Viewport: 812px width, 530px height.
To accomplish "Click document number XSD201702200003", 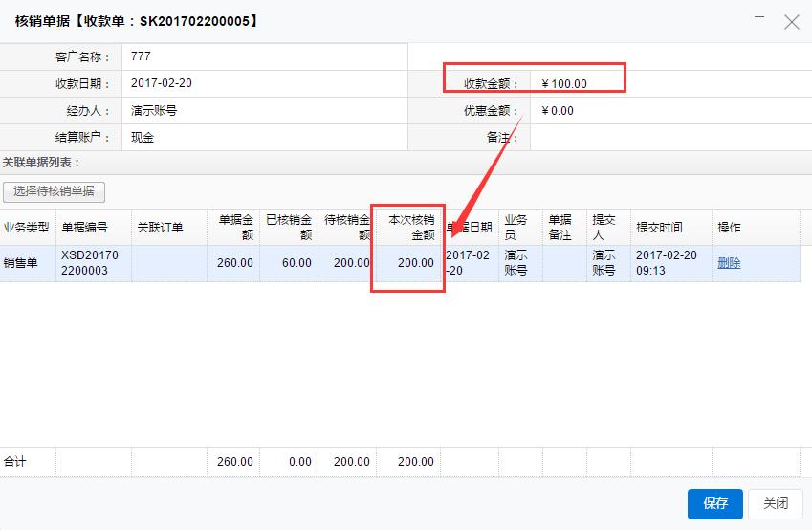I will pyautogui.click(x=93, y=263).
